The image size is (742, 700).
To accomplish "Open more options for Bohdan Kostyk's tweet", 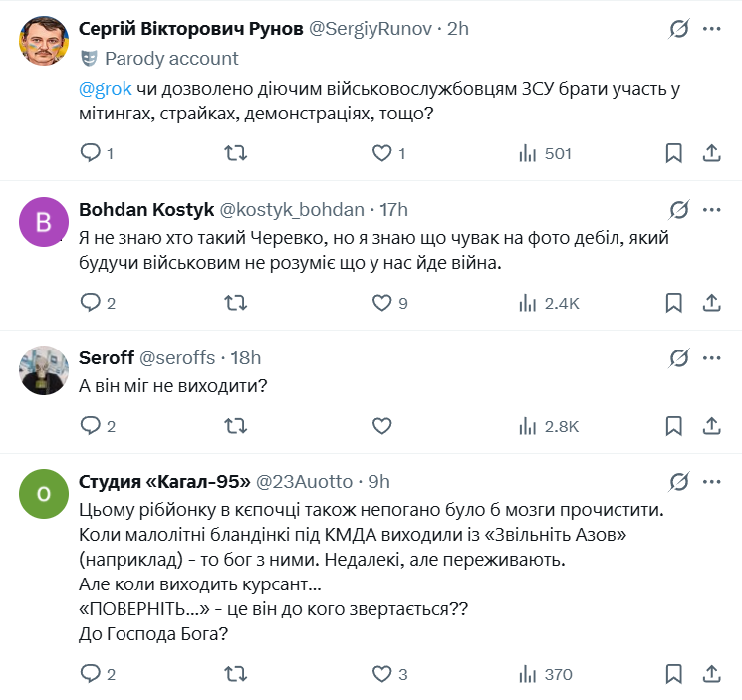I will (711, 209).
